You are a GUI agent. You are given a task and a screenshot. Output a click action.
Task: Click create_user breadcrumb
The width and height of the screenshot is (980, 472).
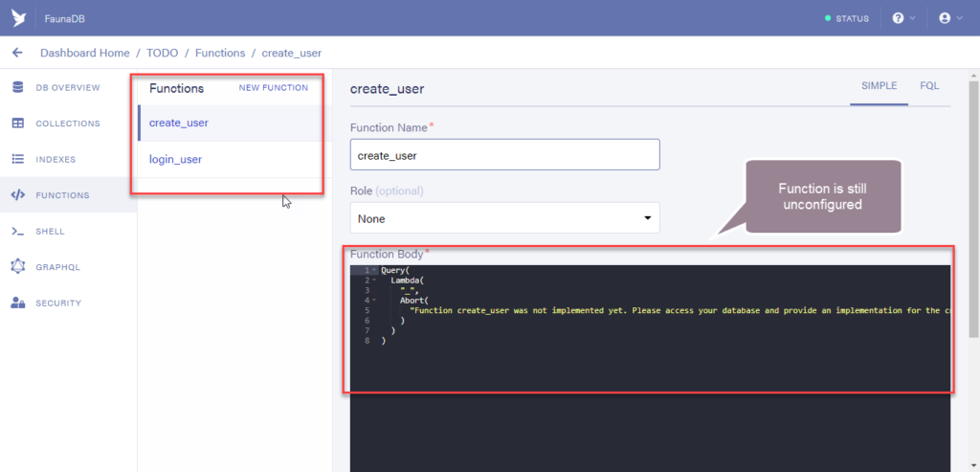point(292,54)
